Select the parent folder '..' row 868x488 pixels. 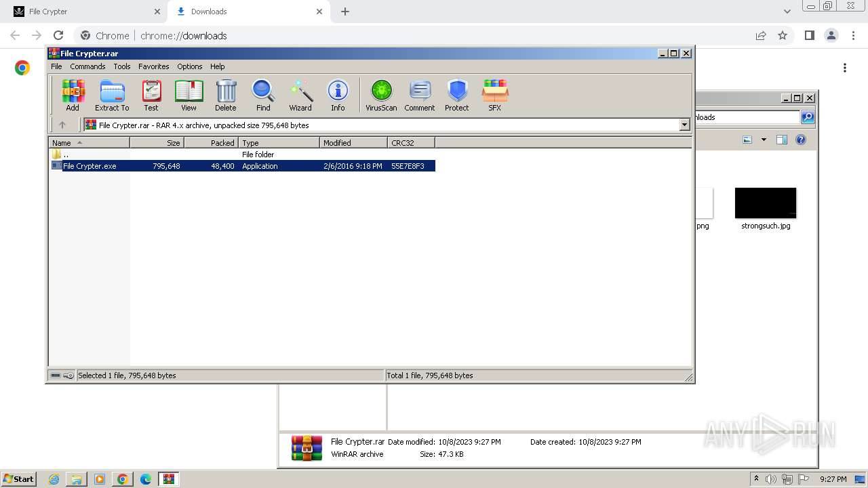[242, 155]
